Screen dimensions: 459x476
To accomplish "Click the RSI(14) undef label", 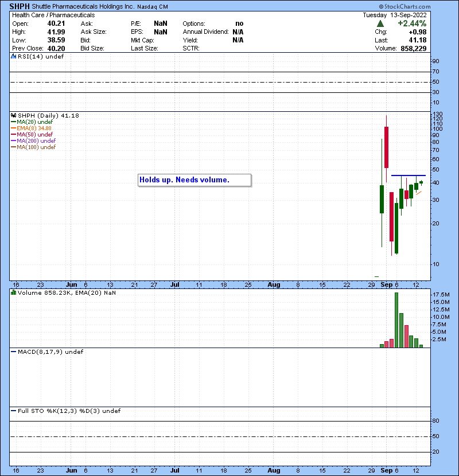I will click(41, 56).
